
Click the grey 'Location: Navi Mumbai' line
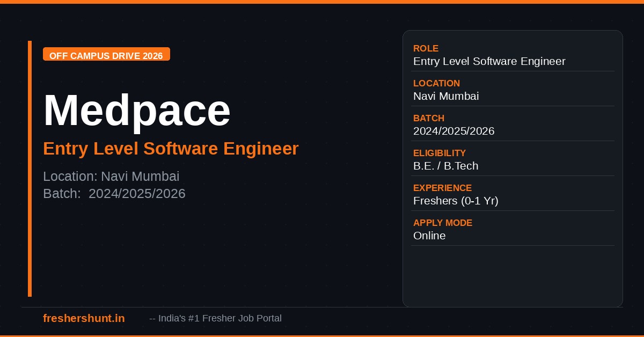[x=111, y=176]
